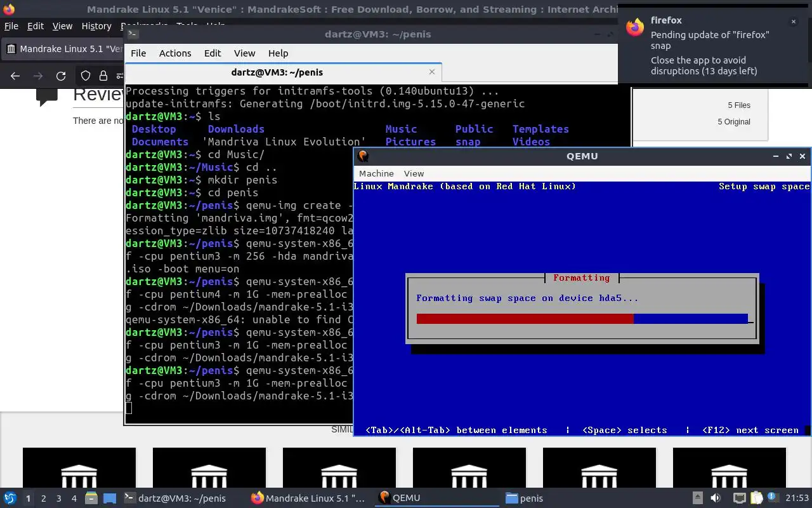This screenshot has width=812, height=508.
Task: Click the first similar item thumbnail
Action: coord(79,468)
